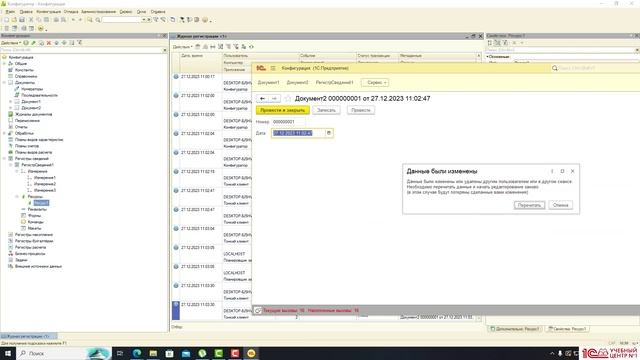Collapse the Документы tree node
The image size is (640, 360).
4,82
